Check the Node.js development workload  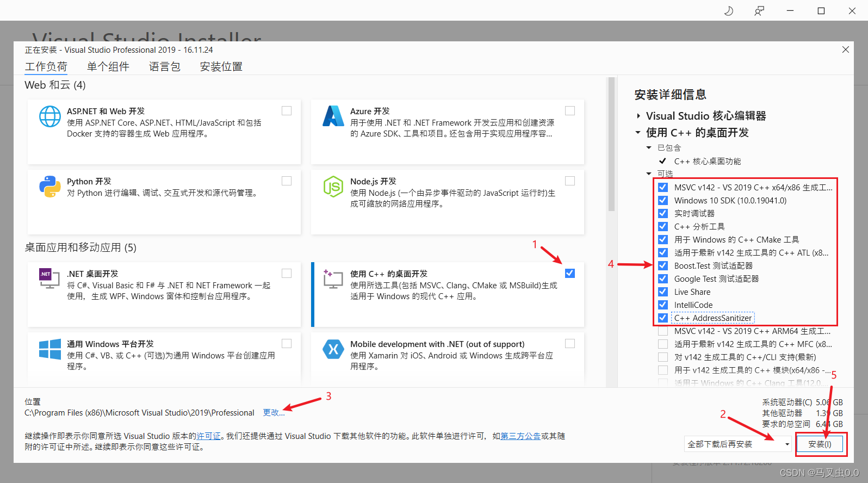coord(570,181)
